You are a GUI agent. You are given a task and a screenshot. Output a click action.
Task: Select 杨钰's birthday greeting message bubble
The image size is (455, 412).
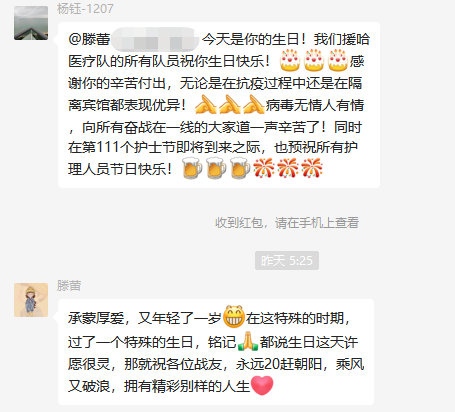(x=219, y=105)
